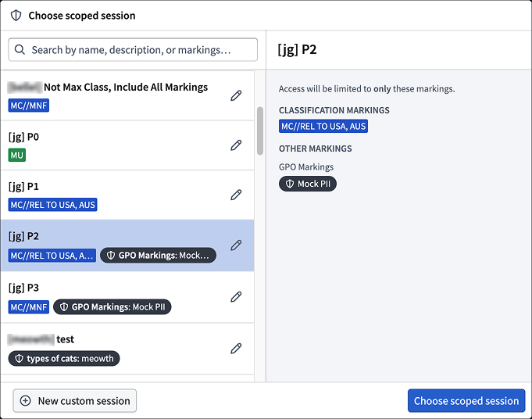Image resolution: width=532 pixels, height=419 pixels.
Task: Click pencil edit icon for [jg] P1
Action: pyautogui.click(x=236, y=195)
